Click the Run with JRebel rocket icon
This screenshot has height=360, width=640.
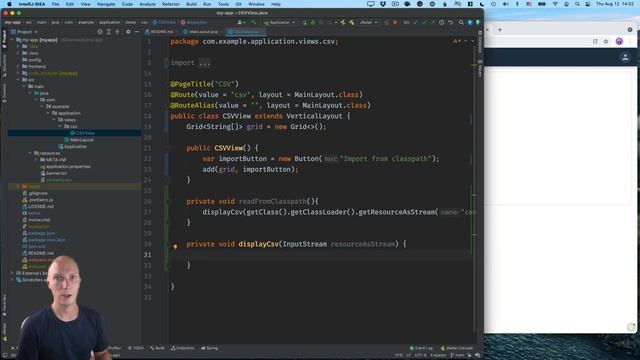[x=343, y=22]
